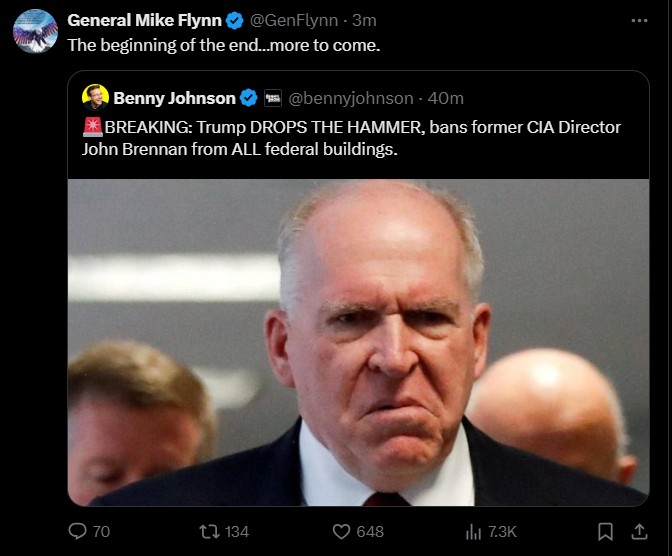The width and height of the screenshot is (672, 556).
Task: Click the affiliate badge beside Benny Johnson
Action: (273, 98)
